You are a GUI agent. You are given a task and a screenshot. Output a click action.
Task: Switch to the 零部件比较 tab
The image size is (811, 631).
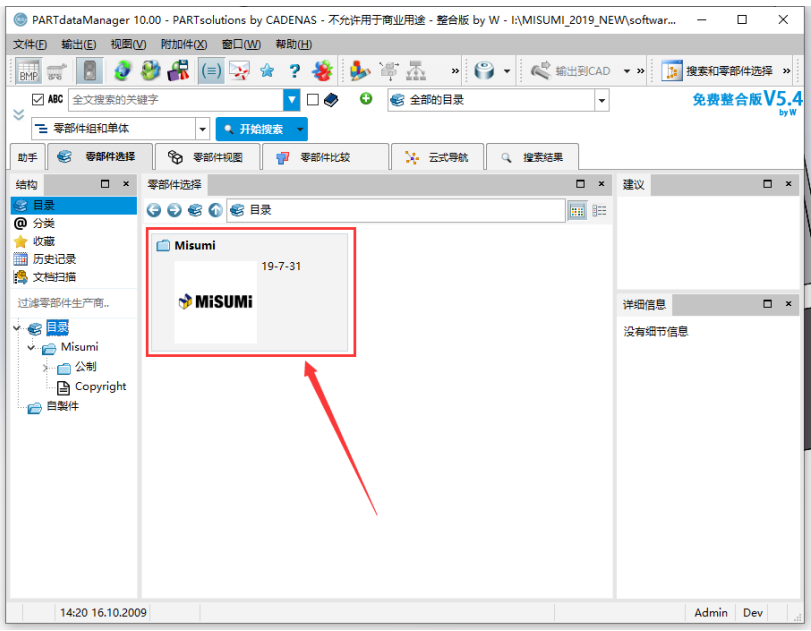pyautogui.click(x=324, y=157)
